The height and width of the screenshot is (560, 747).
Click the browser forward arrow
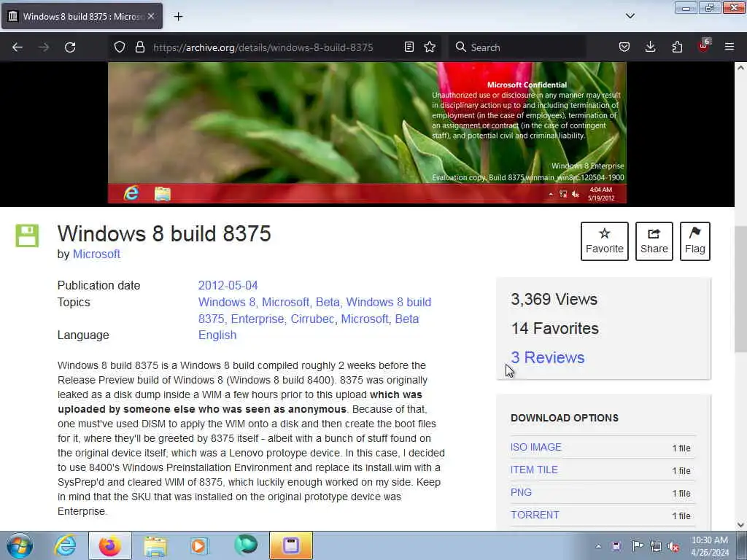tap(44, 47)
